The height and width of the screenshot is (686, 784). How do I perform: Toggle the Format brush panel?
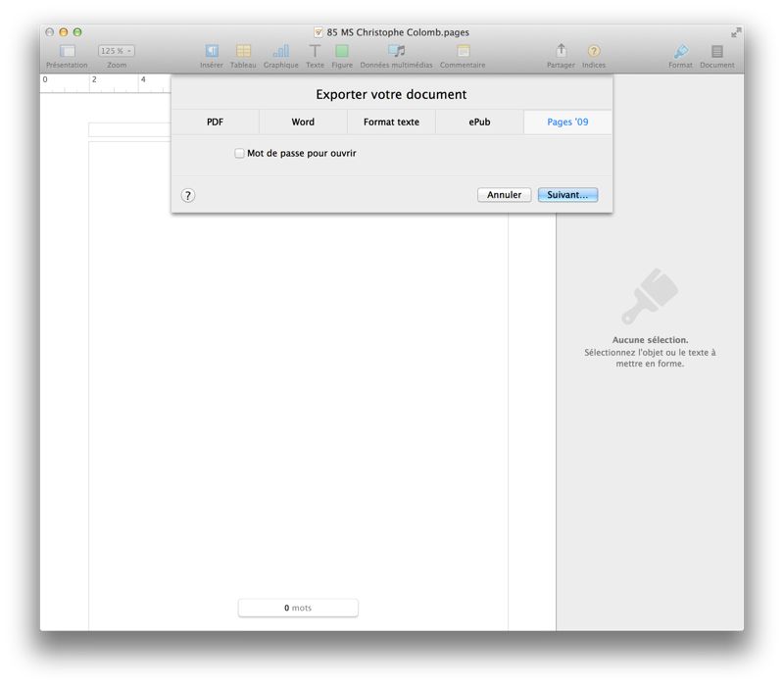[x=681, y=51]
